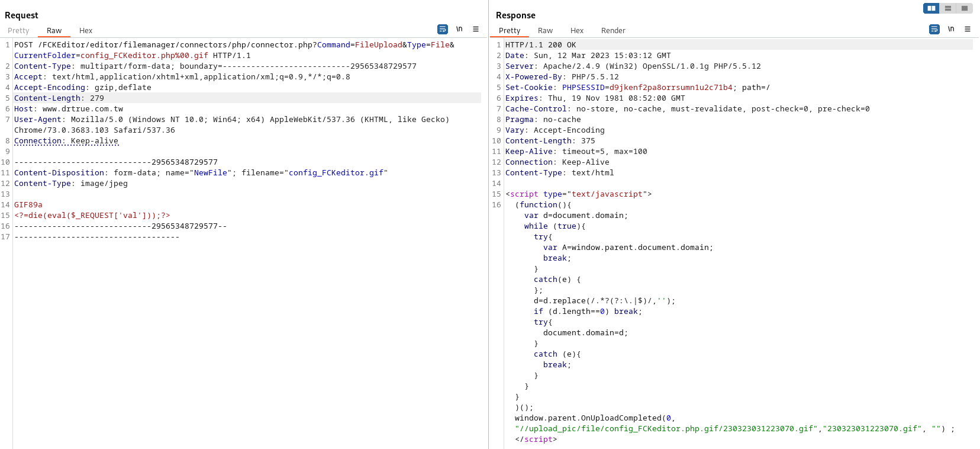Click the Accept: text/html request header
This screenshot has width=980, height=449.
point(182,77)
